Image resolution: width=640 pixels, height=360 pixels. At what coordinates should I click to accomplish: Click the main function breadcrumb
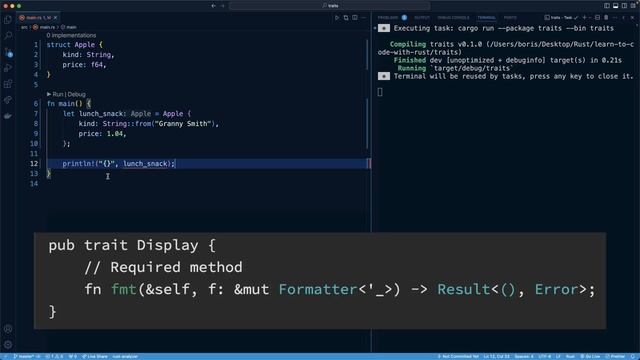coord(69,27)
